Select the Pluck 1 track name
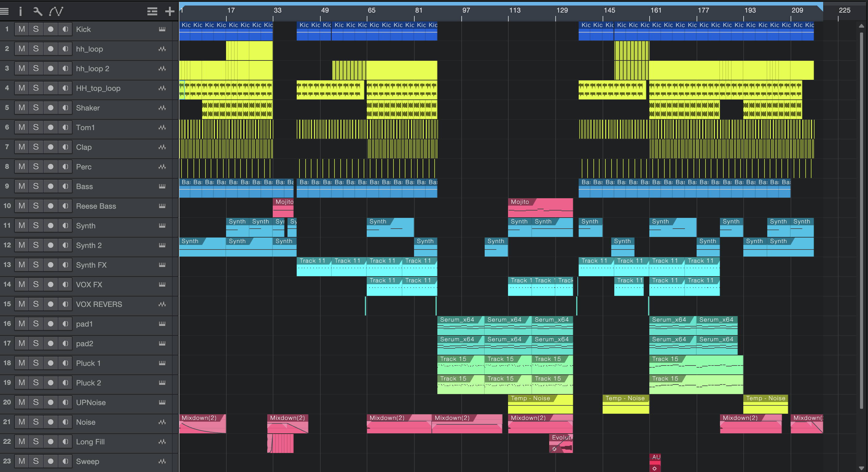The height and width of the screenshot is (472, 868). [88, 363]
